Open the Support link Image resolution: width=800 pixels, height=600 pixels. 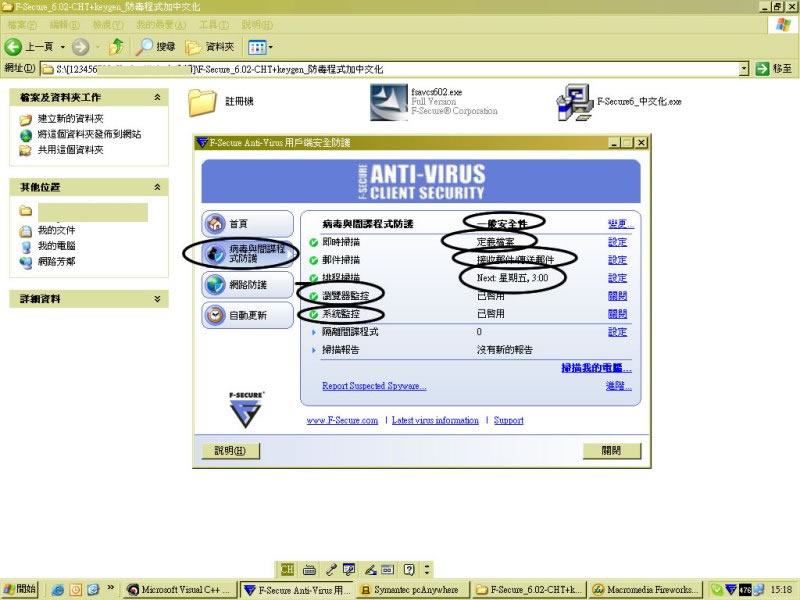509,420
